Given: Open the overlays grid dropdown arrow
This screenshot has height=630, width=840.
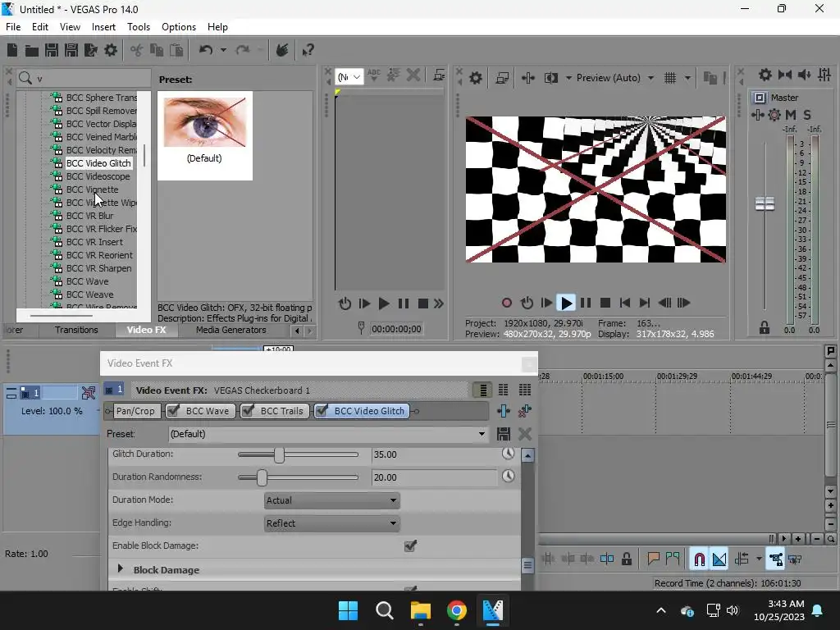Looking at the screenshot, I should [x=687, y=78].
